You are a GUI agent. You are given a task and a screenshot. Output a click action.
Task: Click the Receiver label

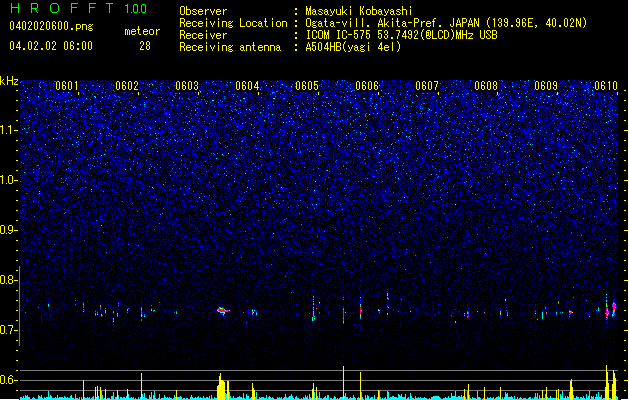point(203,35)
